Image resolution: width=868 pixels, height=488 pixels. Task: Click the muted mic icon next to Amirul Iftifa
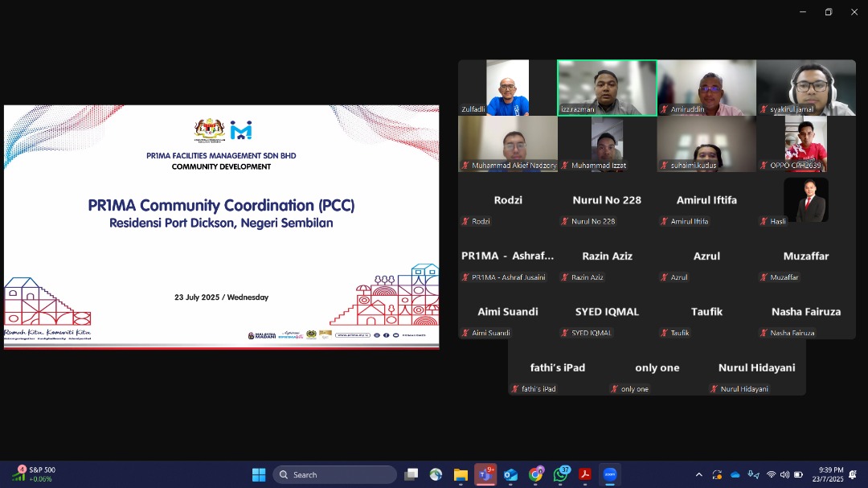(665, 221)
